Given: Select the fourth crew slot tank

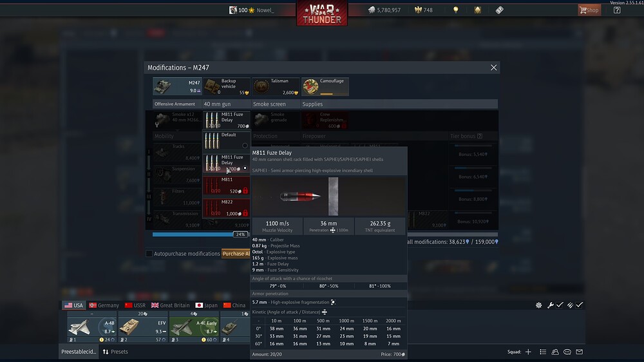Looking at the screenshot, I should (235, 327).
